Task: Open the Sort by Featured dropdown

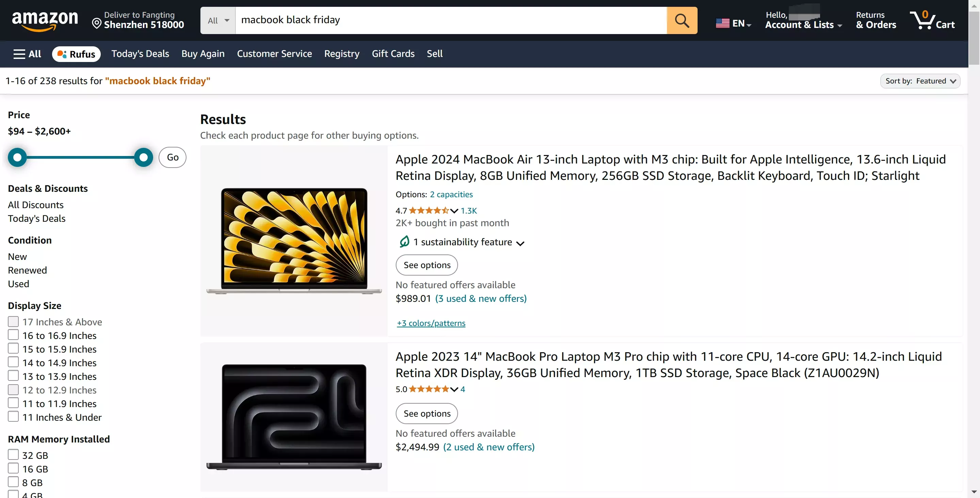Action: click(x=920, y=81)
